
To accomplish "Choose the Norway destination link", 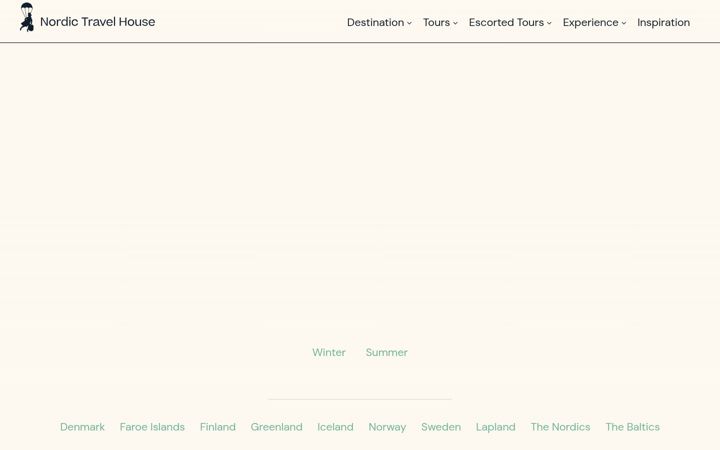I will click(x=387, y=427).
